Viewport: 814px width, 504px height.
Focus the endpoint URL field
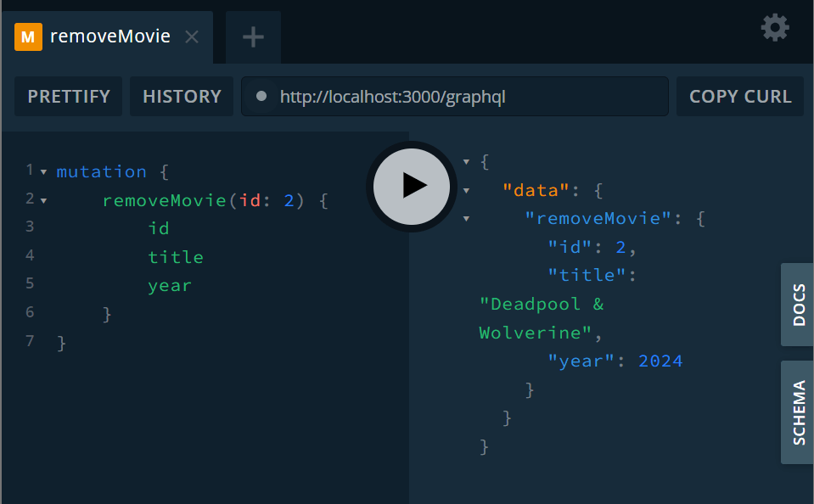click(x=455, y=97)
